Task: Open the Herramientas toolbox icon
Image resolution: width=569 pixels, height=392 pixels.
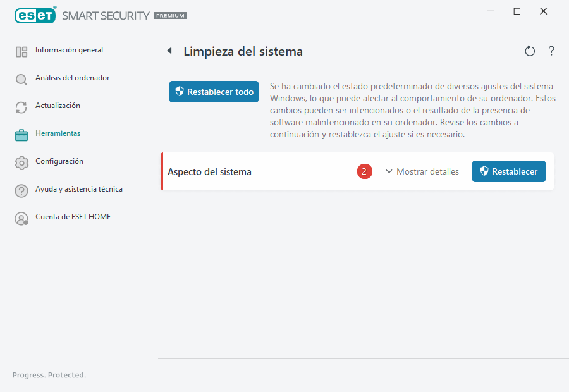Action: [21, 134]
